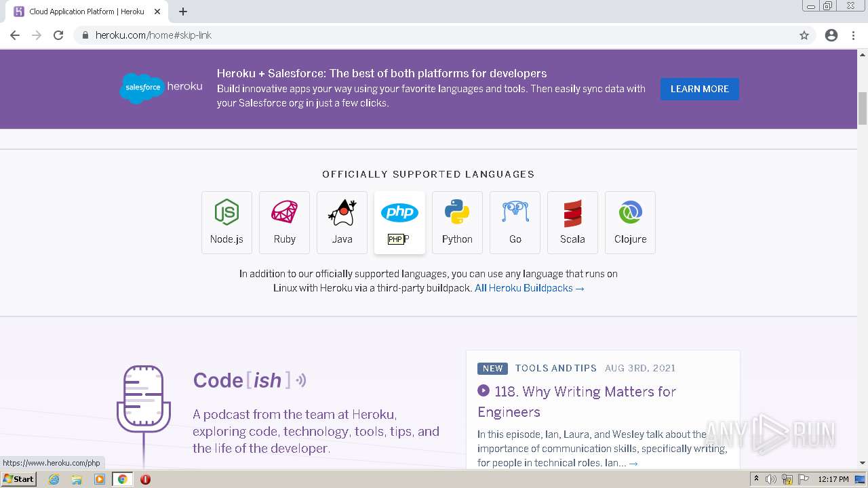The image size is (868, 488).
Task: Go back with the browser back arrow
Action: coord(15,35)
